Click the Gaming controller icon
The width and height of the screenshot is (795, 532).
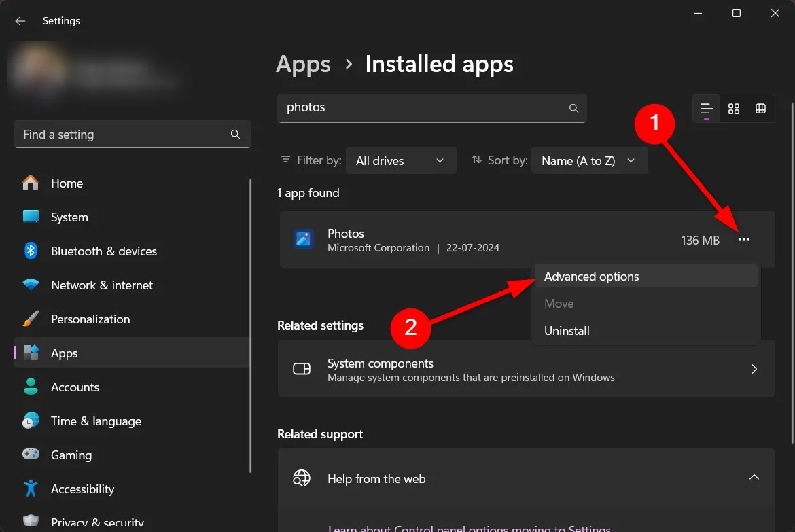(x=31, y=454)
